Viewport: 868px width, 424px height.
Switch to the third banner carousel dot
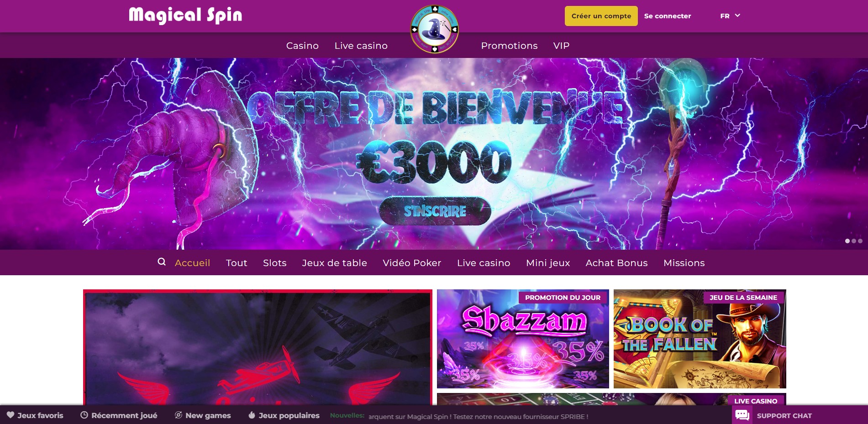860,241
